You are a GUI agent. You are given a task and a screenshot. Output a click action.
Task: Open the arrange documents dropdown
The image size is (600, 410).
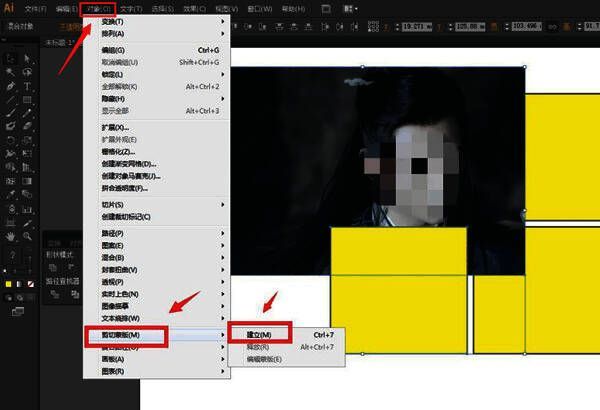click(x=350, y=8)
